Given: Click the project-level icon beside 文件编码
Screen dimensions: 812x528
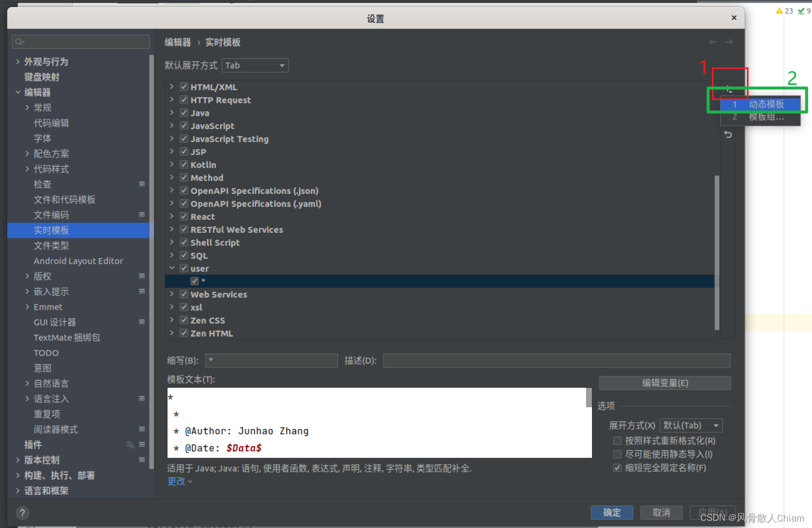Looking at the screenshot, I should click(142, 214).
